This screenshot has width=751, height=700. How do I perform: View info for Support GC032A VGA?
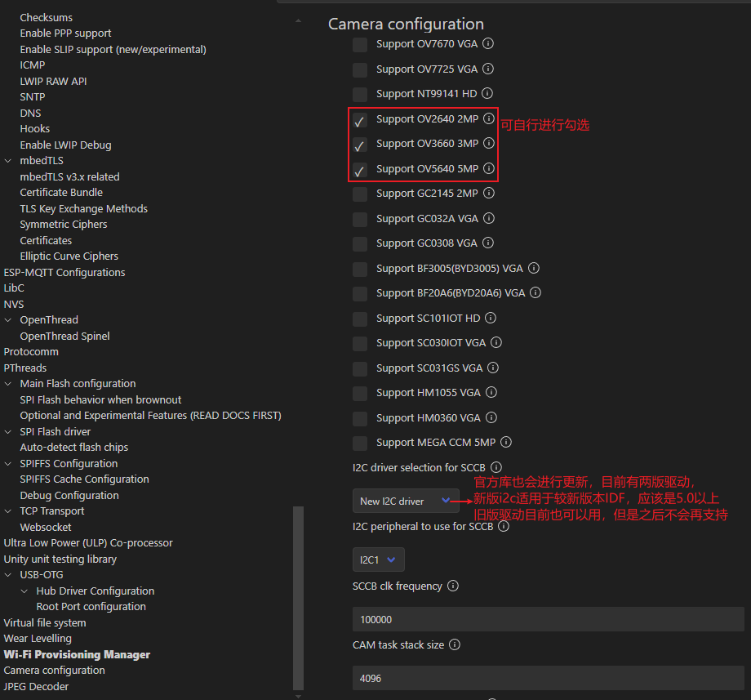pos(488,218)
